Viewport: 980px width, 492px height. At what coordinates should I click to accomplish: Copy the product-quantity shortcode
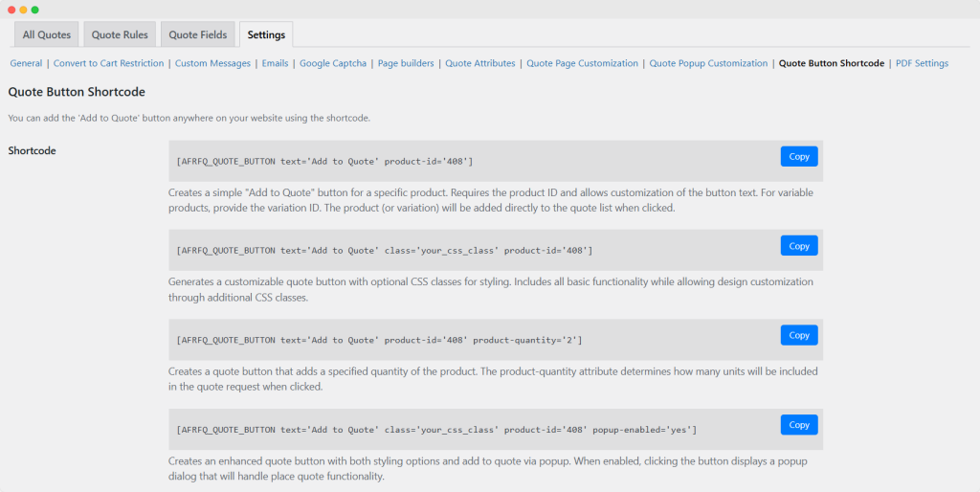798,335
